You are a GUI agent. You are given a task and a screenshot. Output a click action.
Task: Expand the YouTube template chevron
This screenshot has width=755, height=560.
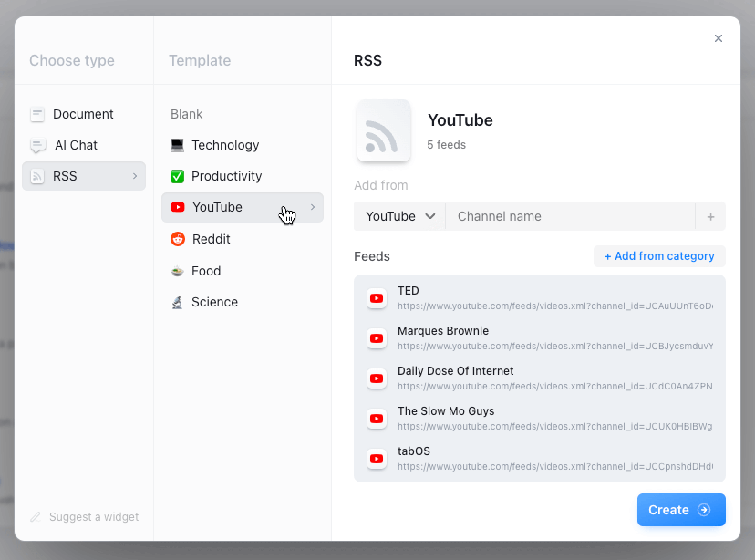tap(312, 207)
